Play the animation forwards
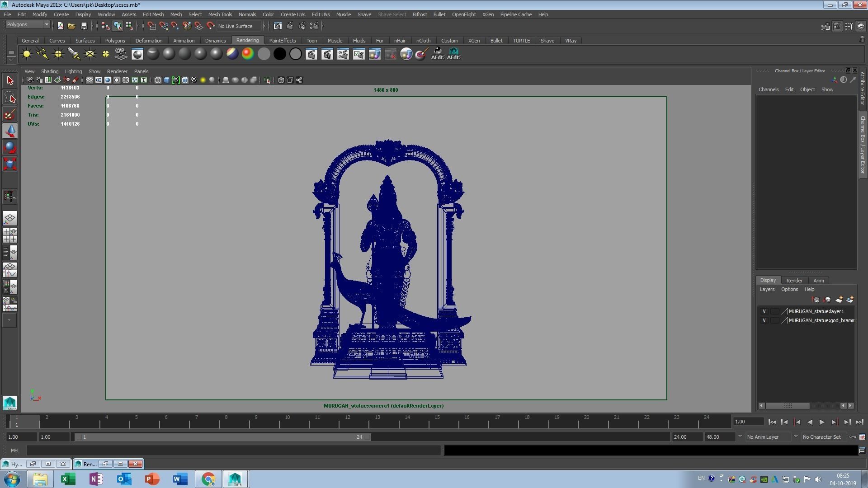The image size is (868, 488). coord(822,422)
